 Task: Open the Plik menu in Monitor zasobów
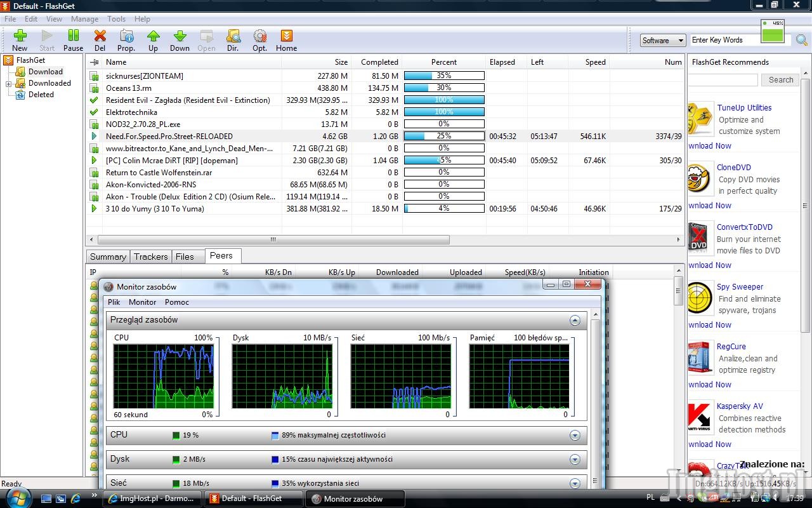coord(114,302)
